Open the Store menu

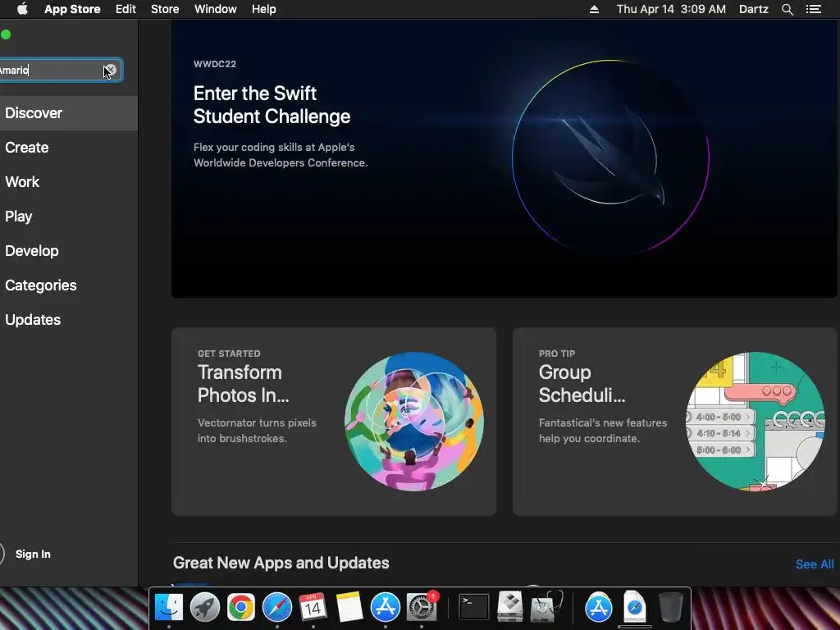(x=165, y=9)
